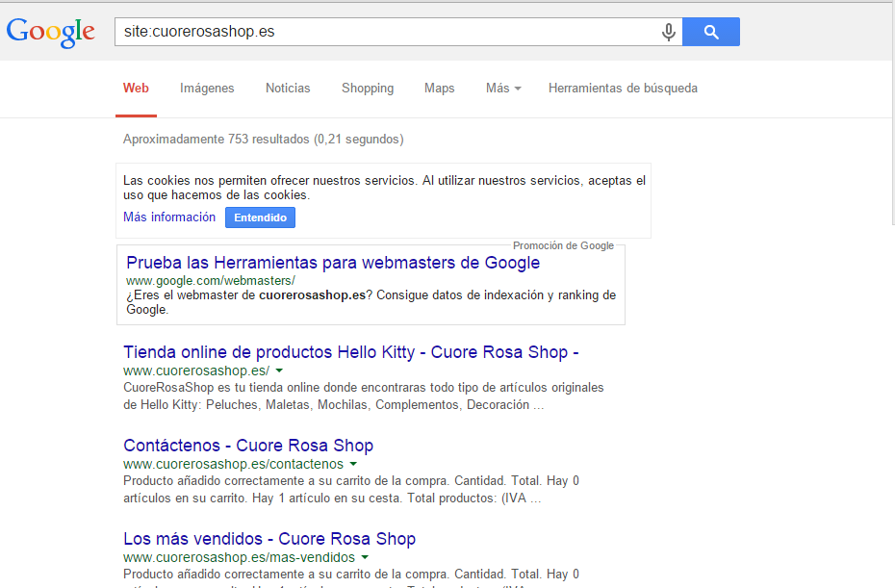This screenshot has width=895, height=588.
Task: Switch to the Imágenes tab
Action: (207, 89)
